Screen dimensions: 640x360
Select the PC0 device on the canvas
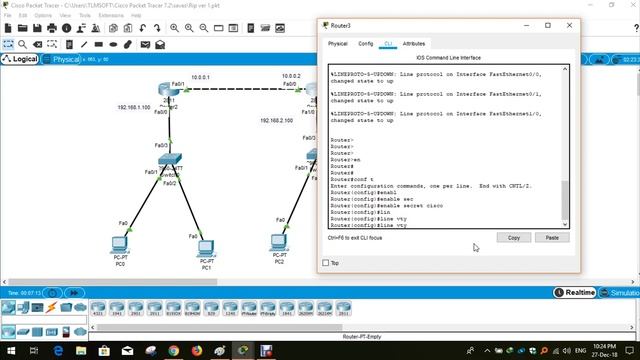point(120,245)
